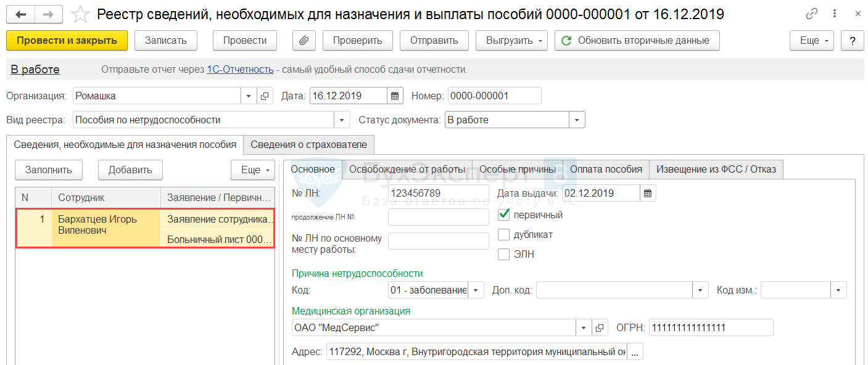The image size is (868, 365).
Task: Open Медицинская организация record with open icon
Action: pyautogui.click(x=598, y=328)
